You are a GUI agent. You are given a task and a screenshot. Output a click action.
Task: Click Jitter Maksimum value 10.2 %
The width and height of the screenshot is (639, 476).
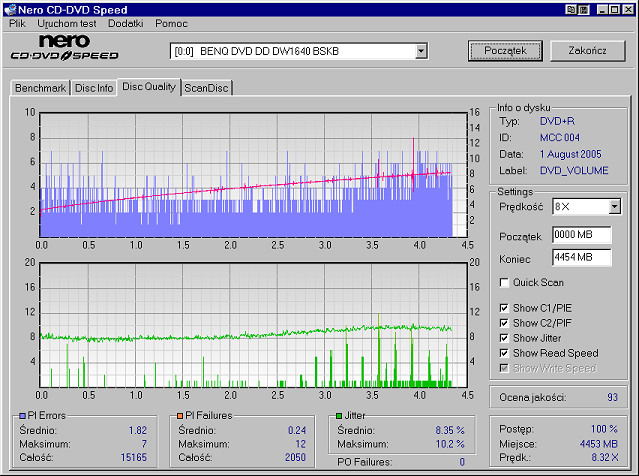(x=450, y=444)
